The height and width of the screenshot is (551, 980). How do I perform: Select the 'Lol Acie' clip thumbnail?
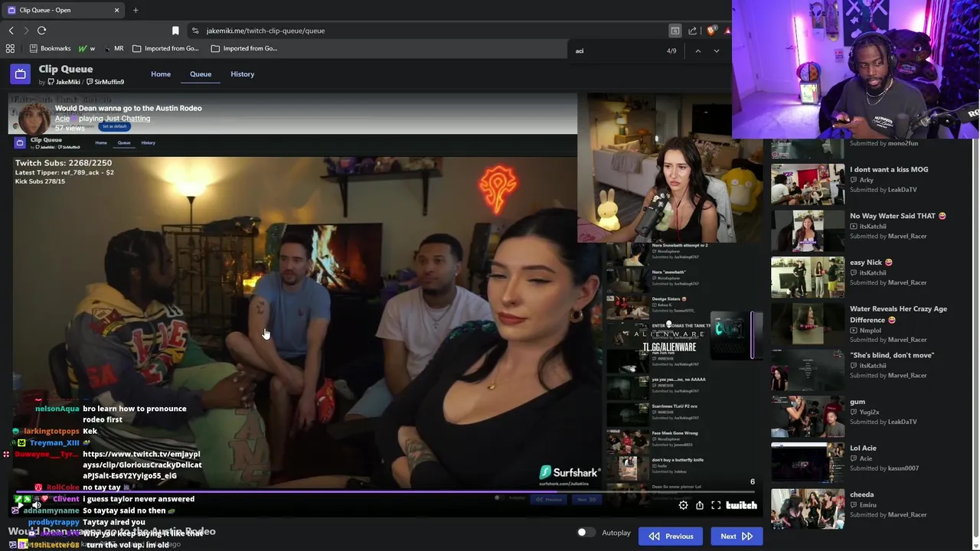(808, 462)
